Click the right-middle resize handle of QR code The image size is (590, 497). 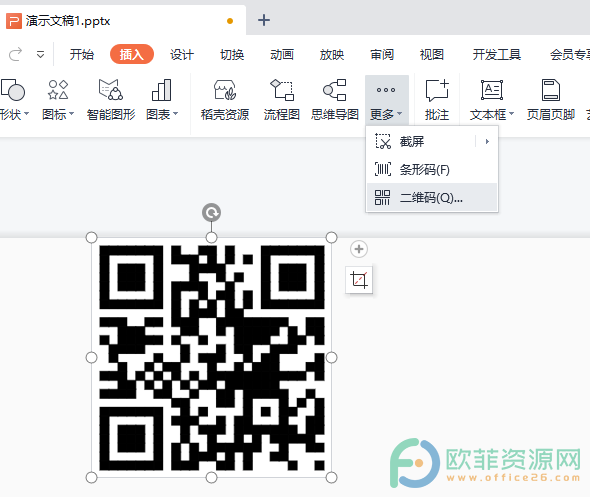pyautogui.click(x=331, y=357)
